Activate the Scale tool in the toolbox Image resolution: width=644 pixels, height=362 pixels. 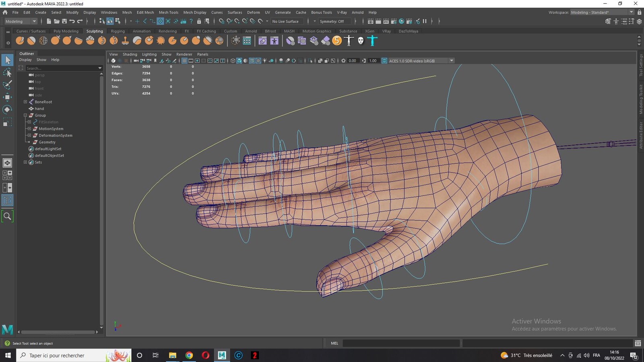coord(7,122)
